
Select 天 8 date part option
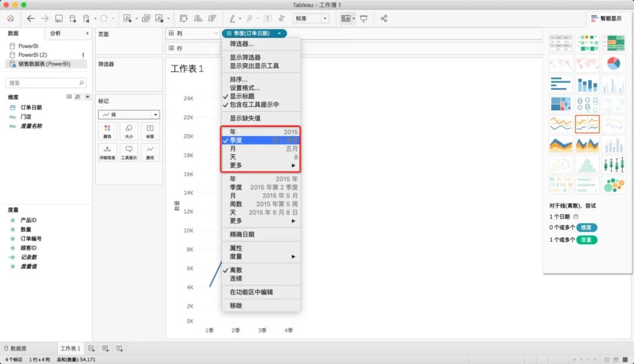(x=261, y=157)
